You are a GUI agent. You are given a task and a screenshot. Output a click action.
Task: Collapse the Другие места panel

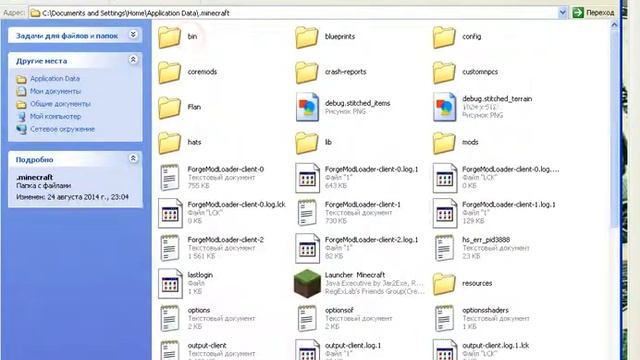(x=133, y=60)
